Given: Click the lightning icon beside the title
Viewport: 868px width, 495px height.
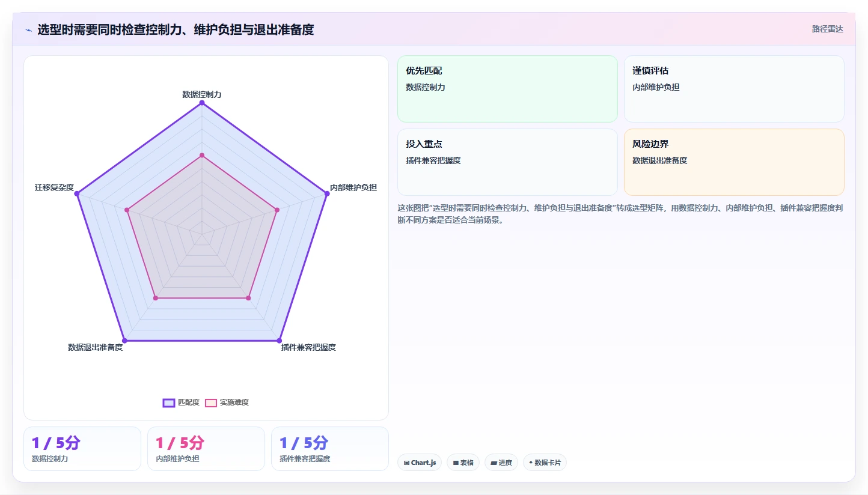Looking at the screenshot, I should pyautogui.click(x=28, y=30).
